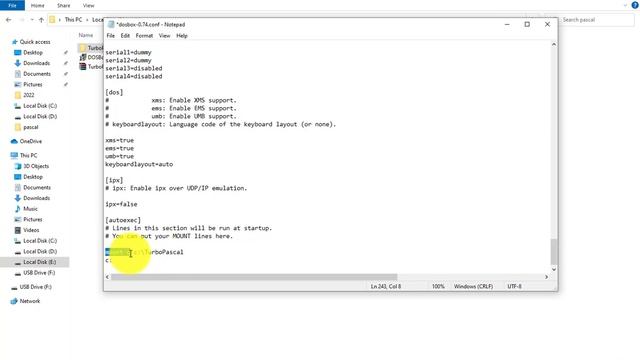The height and width of the screenshot is (360, 640).
Task: Click Notepad scroll right arrow
Action: pos(547,277)
